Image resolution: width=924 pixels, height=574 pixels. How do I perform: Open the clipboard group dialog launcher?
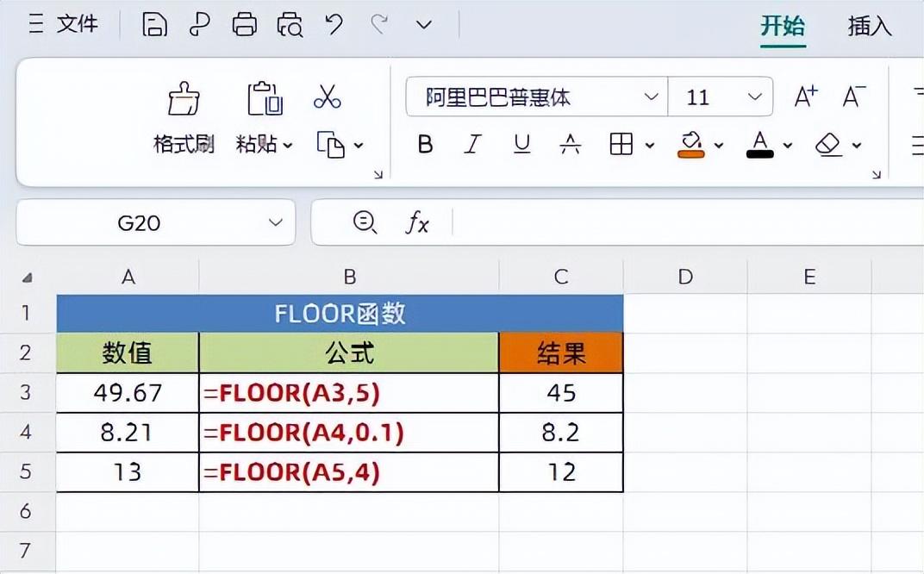click(378, 174)
